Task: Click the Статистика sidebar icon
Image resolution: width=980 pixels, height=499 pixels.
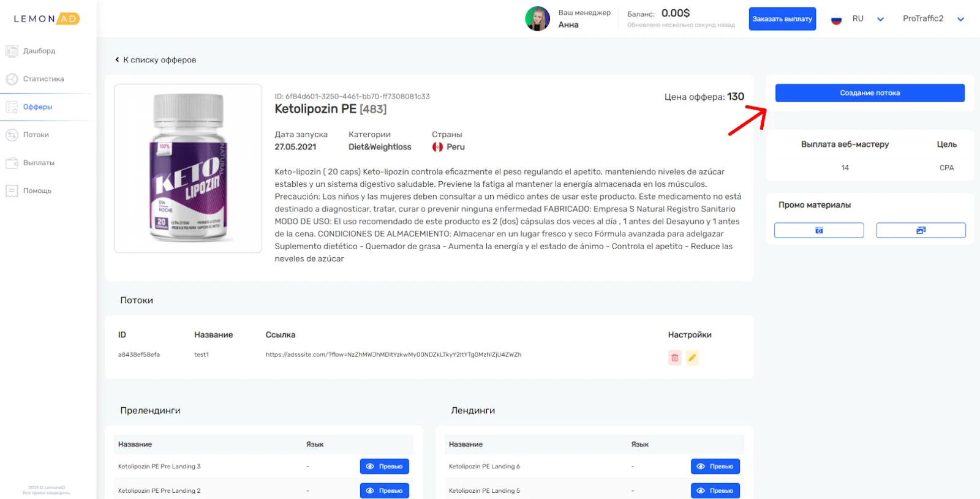Action: (12, 79)
